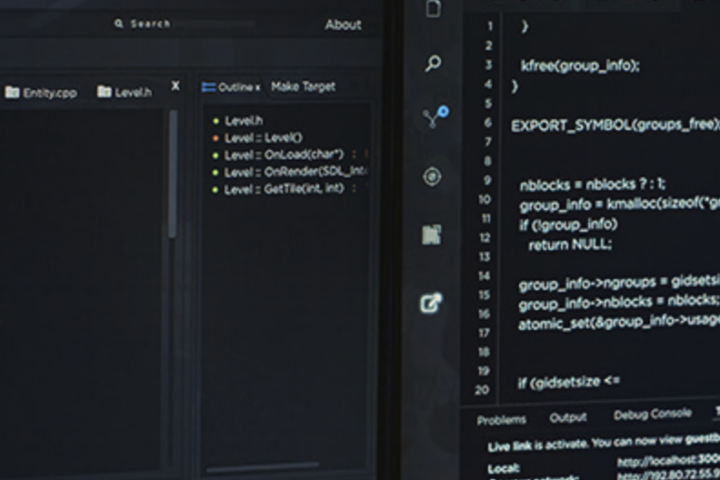Click the horizontal scrollbar under the outline panel
Screen dimensions: 720x480
(263, 467)
